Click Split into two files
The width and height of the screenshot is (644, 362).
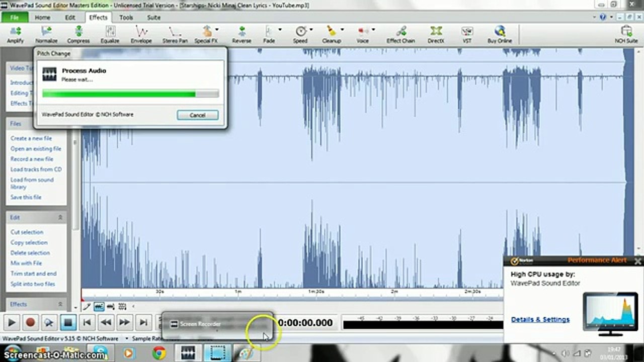(33, 284)
